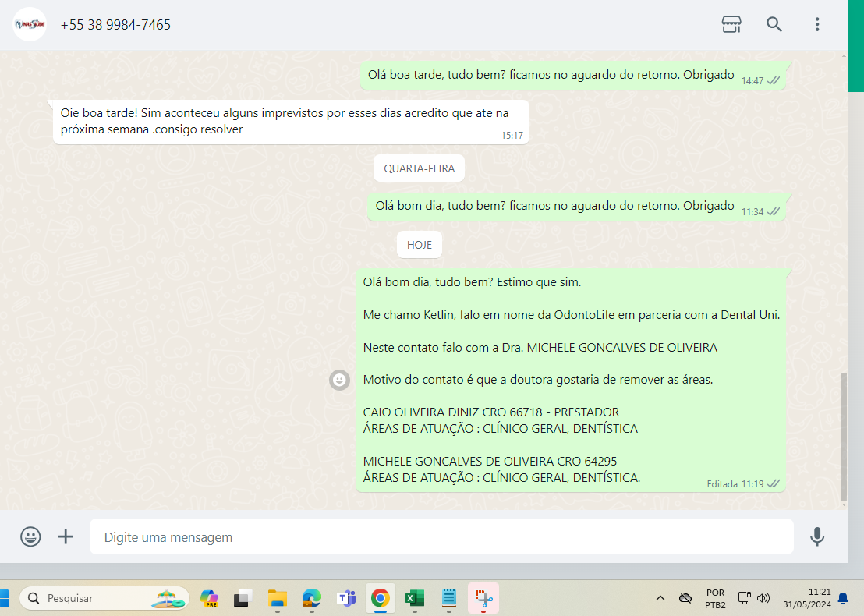
Task: Open File Explorer from the taskbar
Action: click(x=277, y=598)
